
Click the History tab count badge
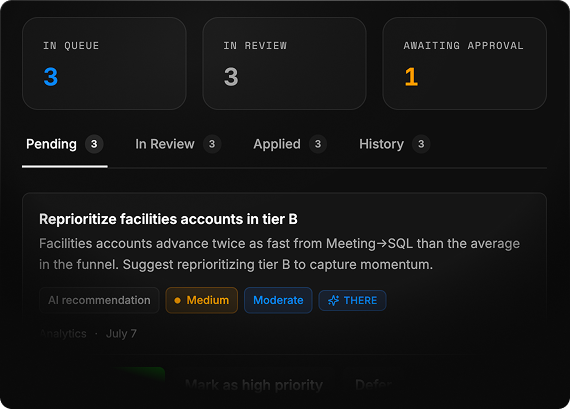click(x=421, y=144)
